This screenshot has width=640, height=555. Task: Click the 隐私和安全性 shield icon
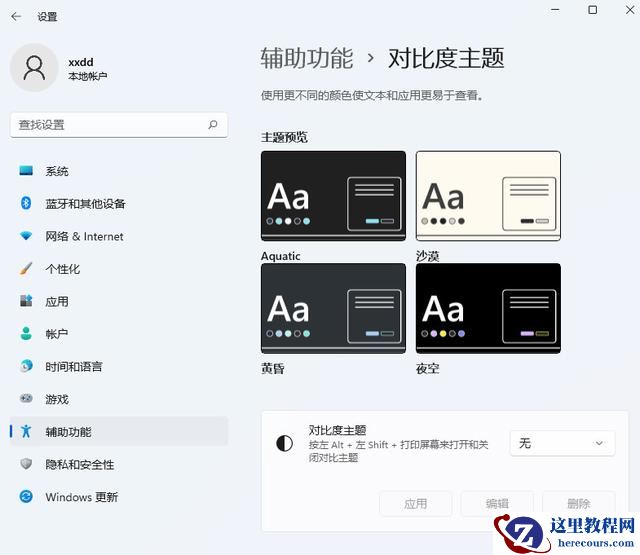click(26, 464)
